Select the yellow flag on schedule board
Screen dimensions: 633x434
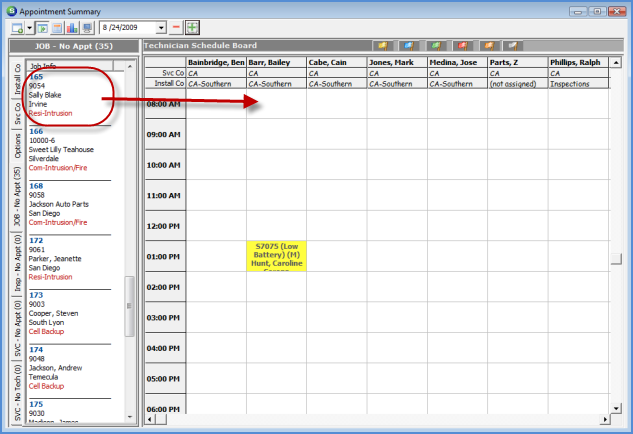[383, 46]
